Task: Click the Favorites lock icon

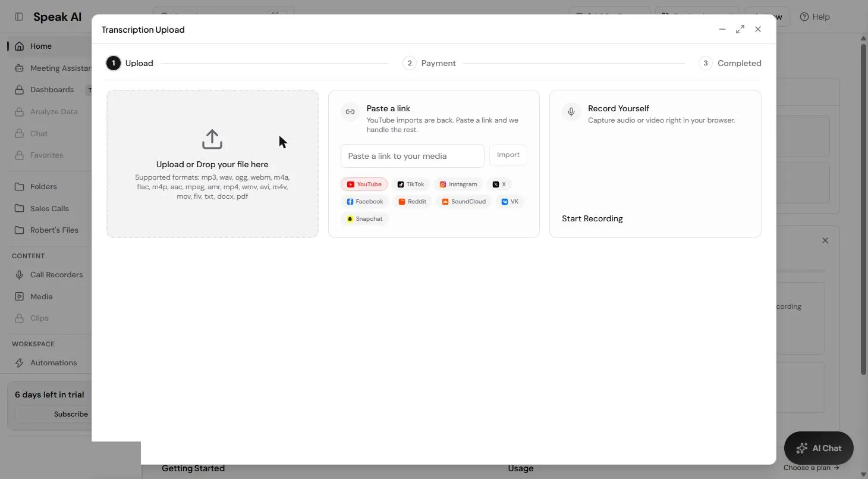Action: tap(20, 155)
